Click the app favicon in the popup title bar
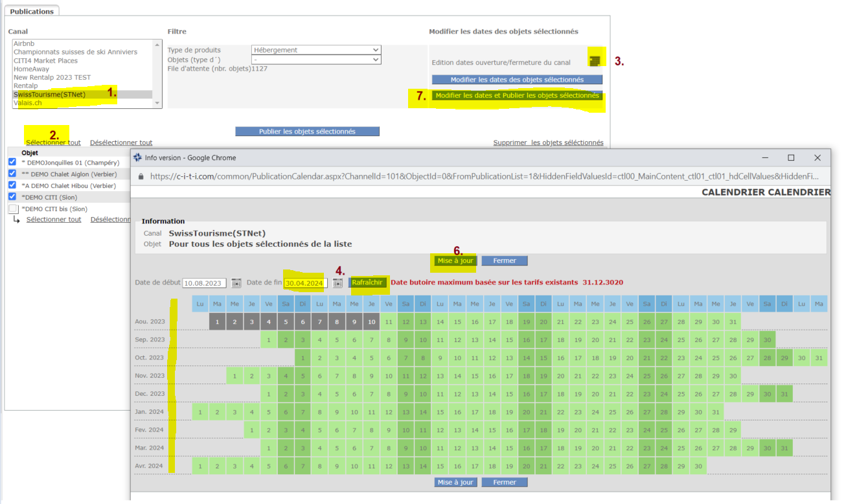 pos(137,157)
